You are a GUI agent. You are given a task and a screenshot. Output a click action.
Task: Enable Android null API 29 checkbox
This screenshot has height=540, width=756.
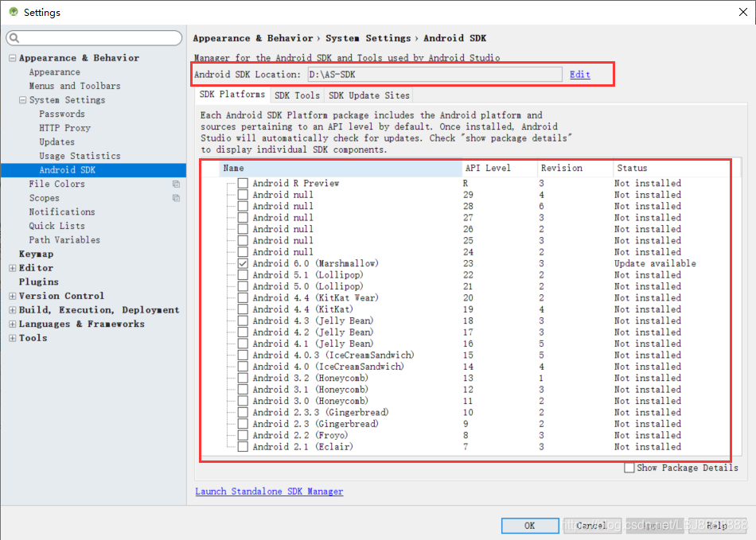coord(243,195)
